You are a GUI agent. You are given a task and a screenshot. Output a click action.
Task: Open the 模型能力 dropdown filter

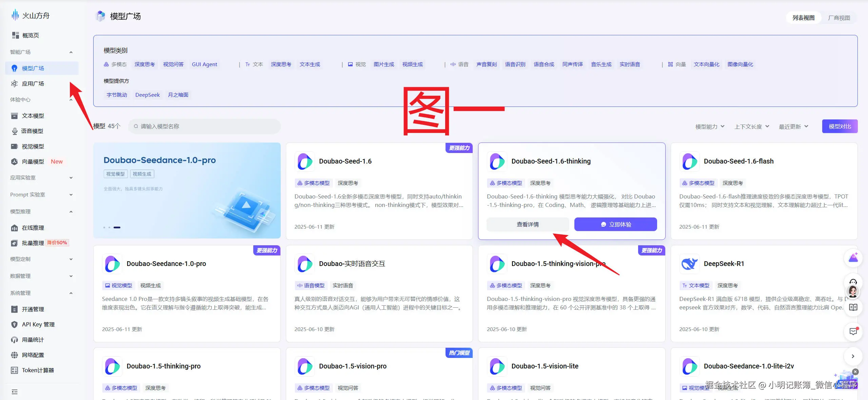pos(710,127)
